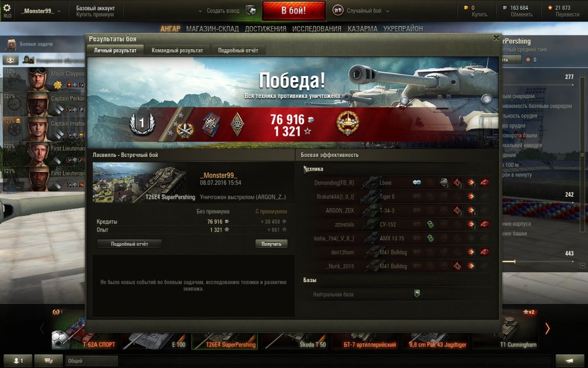This screenshot has height=368, width=588.
Task: Click the Общий chat input field
Action: click(92, 361)
